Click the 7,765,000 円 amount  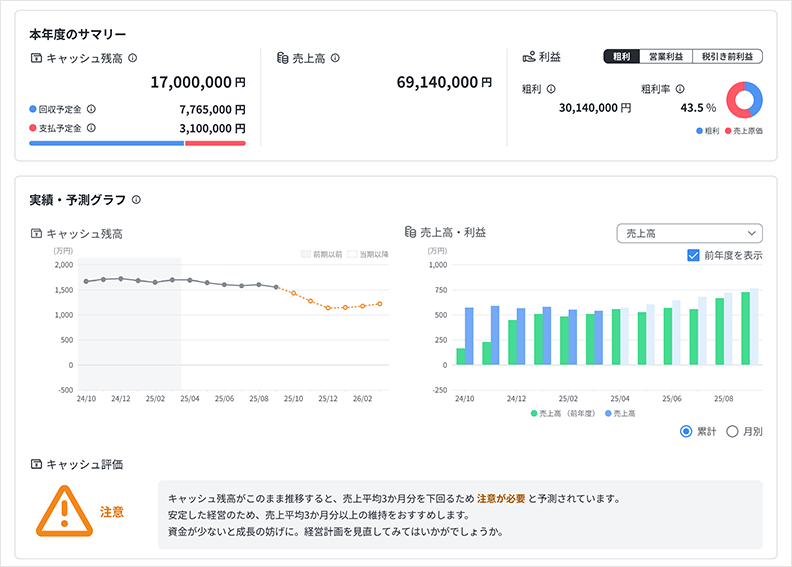pos(212,110)
